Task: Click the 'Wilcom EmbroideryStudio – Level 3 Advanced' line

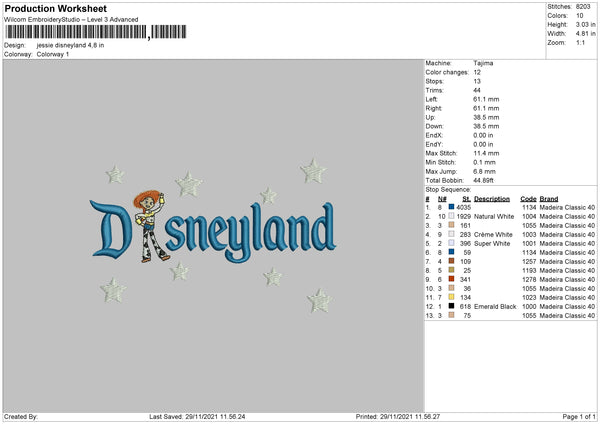Action: tap(71, 20)
